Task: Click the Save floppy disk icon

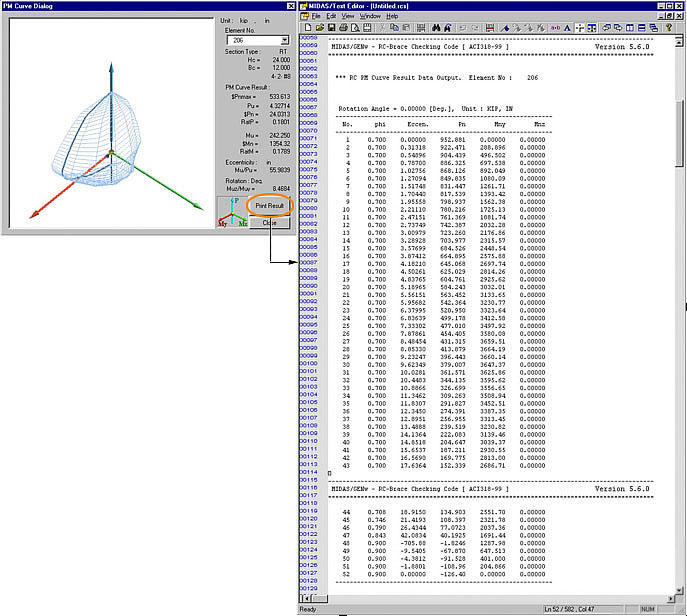Action: click(331, 28)
